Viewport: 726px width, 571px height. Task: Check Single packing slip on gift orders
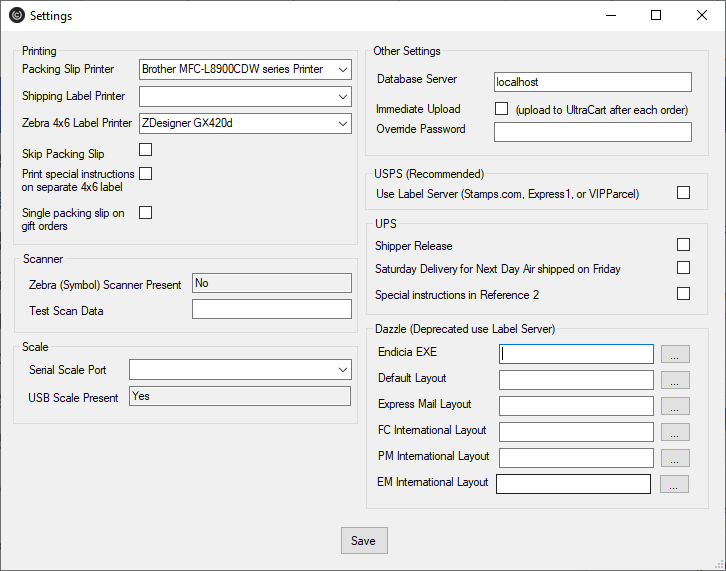coord(145,213)
